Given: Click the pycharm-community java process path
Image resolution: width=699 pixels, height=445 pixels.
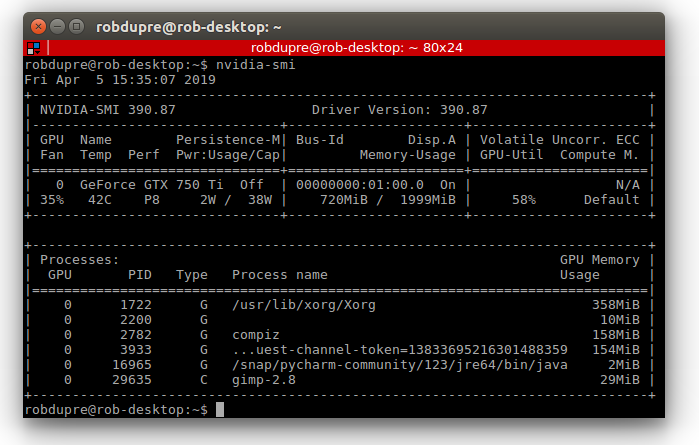Looking at the screenshot, I should coord(399,365).
